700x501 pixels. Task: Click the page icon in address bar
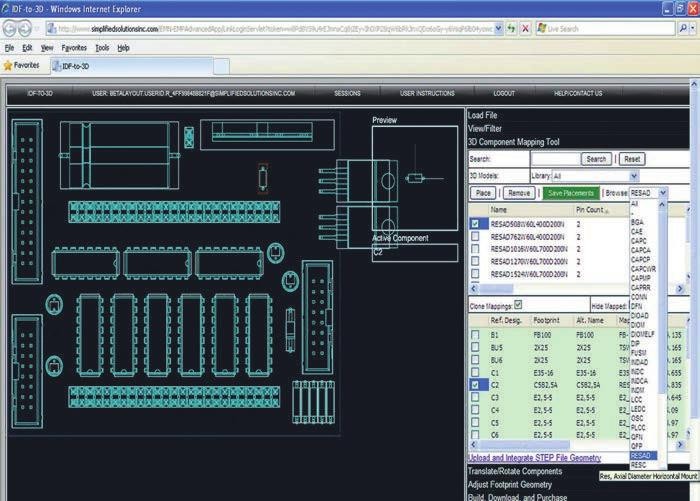click(x=52, y=29)
